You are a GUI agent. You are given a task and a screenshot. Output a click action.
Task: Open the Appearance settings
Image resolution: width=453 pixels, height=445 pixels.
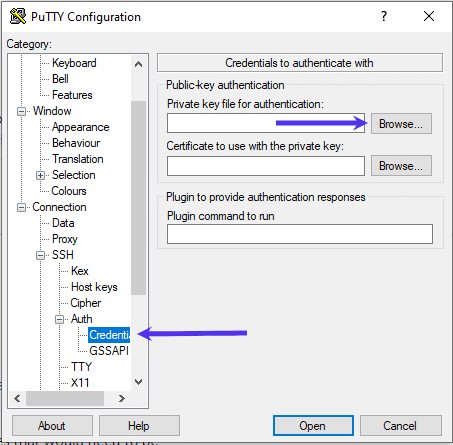pos(81,127)
